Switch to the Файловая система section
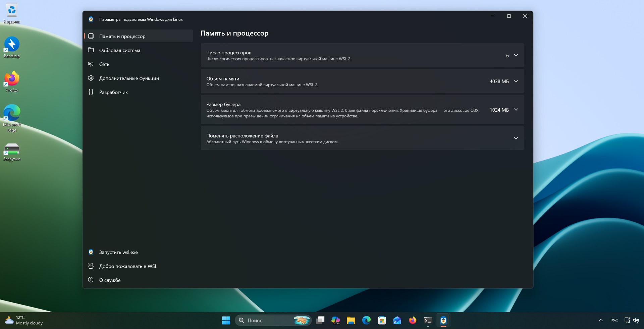The width and height of the screenshot is (644, 329). point(119,50)
